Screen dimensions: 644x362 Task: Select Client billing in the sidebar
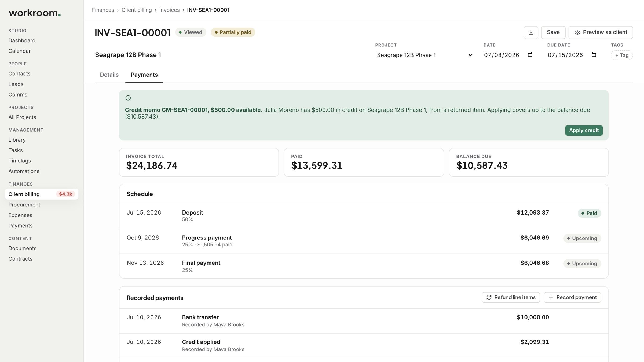point(42,194)
